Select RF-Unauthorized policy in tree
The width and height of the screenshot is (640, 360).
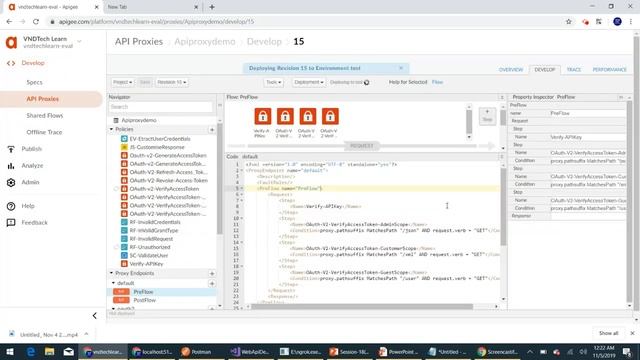pyautogui.click(x=150, y=247)
